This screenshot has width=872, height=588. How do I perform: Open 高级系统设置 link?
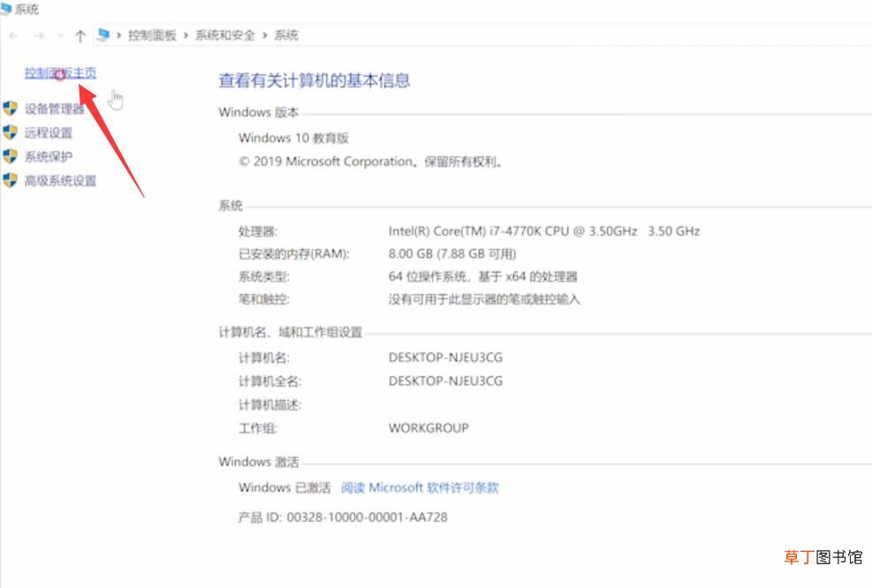[60, 181]
